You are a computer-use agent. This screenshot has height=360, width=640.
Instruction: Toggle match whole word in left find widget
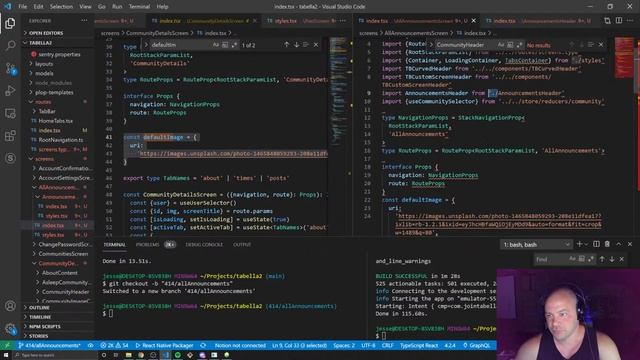click(x=225, y=45)
